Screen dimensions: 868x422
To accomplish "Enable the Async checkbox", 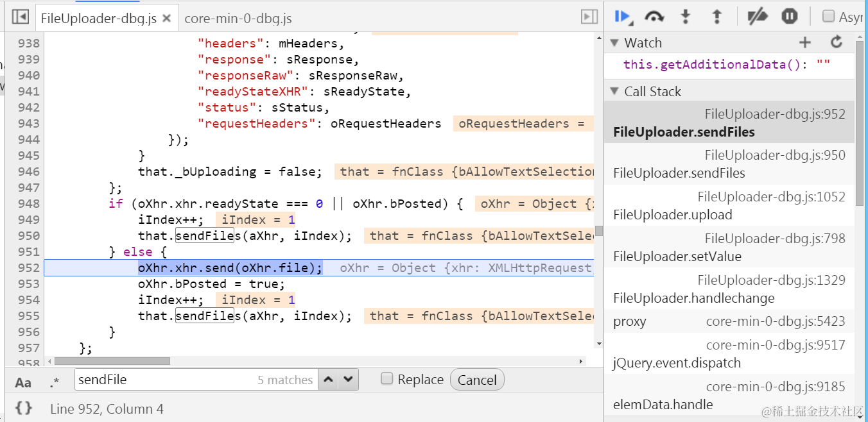I will (829, 17).
